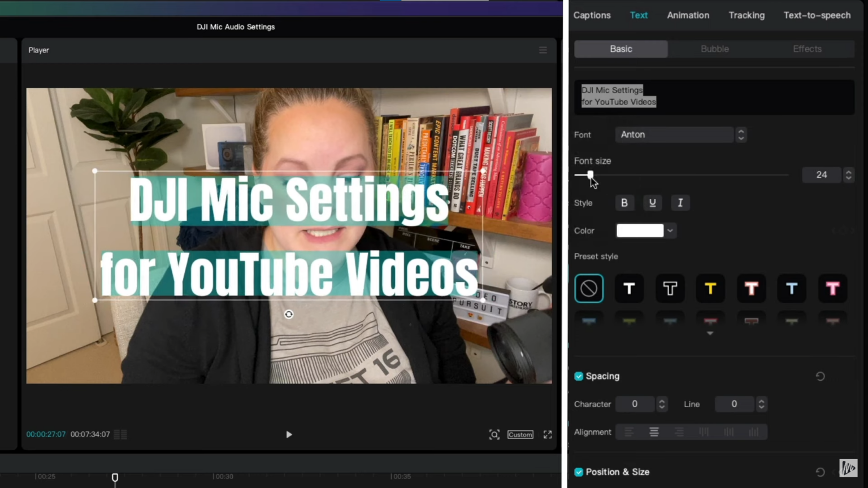Screen dimensions: 868x488
Task: Switch to the Animation tab
Action: tap(688, 15)
